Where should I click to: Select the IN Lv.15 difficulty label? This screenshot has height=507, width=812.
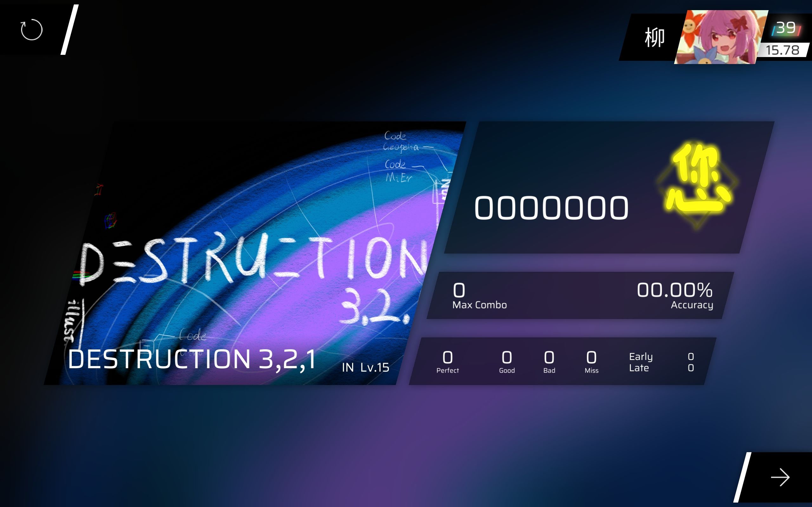point(366,366)
